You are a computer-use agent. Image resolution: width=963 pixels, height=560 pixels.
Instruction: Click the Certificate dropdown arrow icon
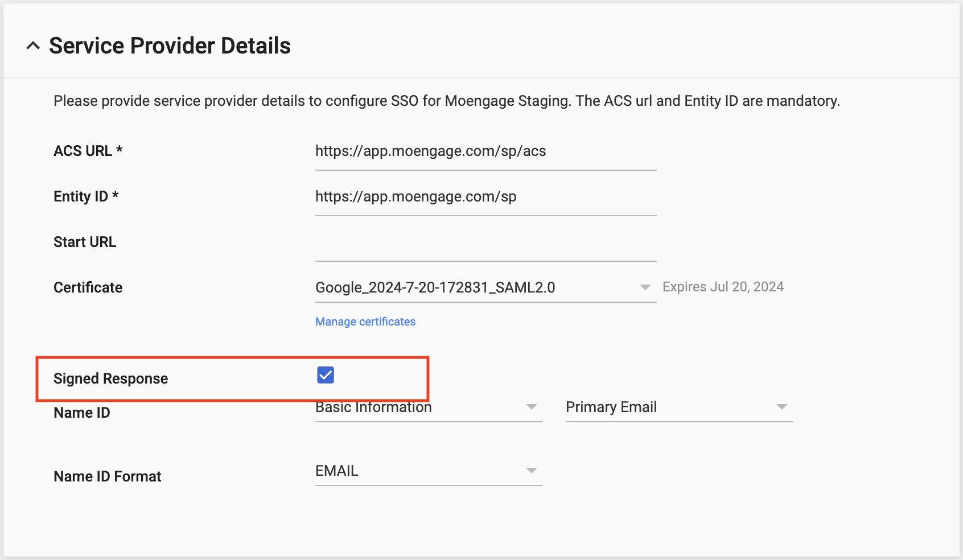[645, 287]
